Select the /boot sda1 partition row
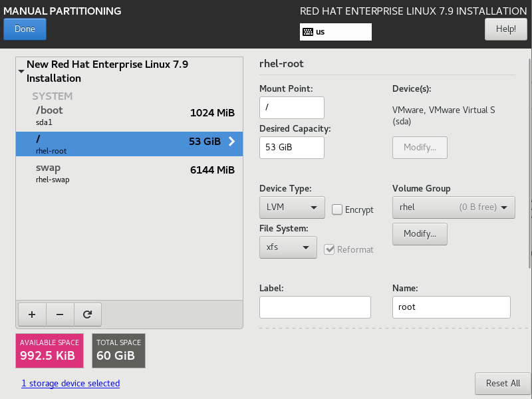The width and height of the screenshot is (532, 399). pos(129,116)
